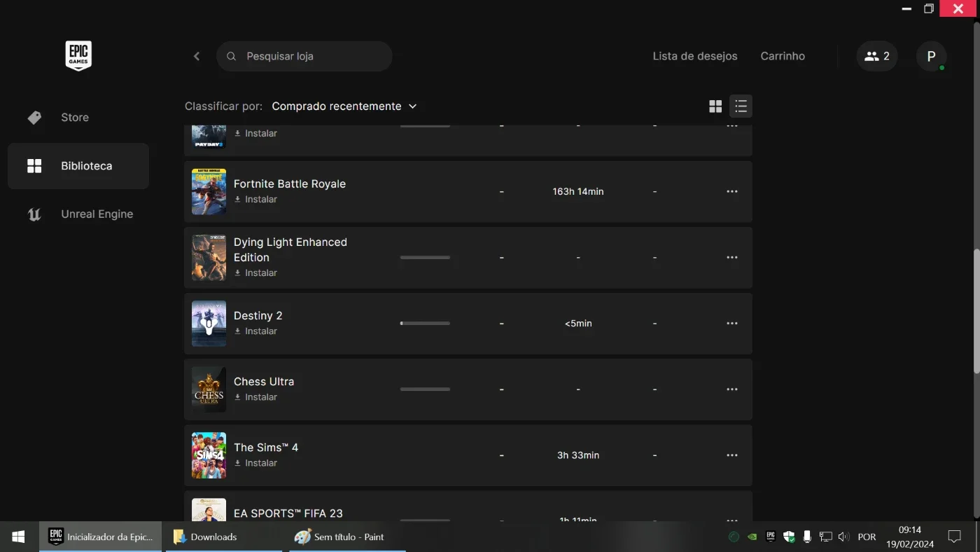Viewport: 980px width, 552px height.
Task: Click the 163h 14min playtime value
Action: tap(578, 192)
